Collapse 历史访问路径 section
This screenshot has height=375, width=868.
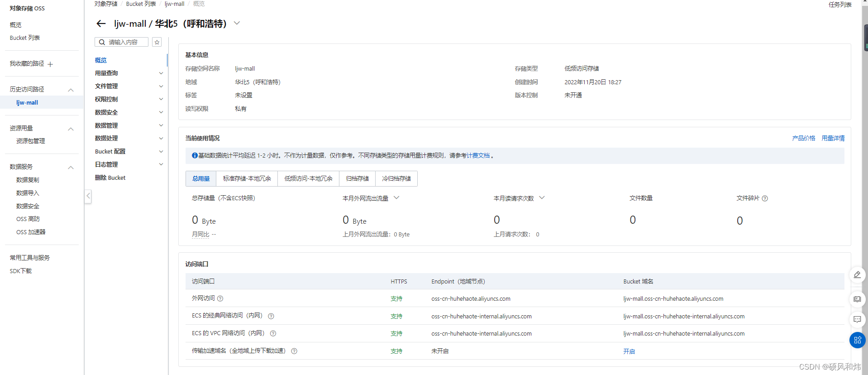71,90
